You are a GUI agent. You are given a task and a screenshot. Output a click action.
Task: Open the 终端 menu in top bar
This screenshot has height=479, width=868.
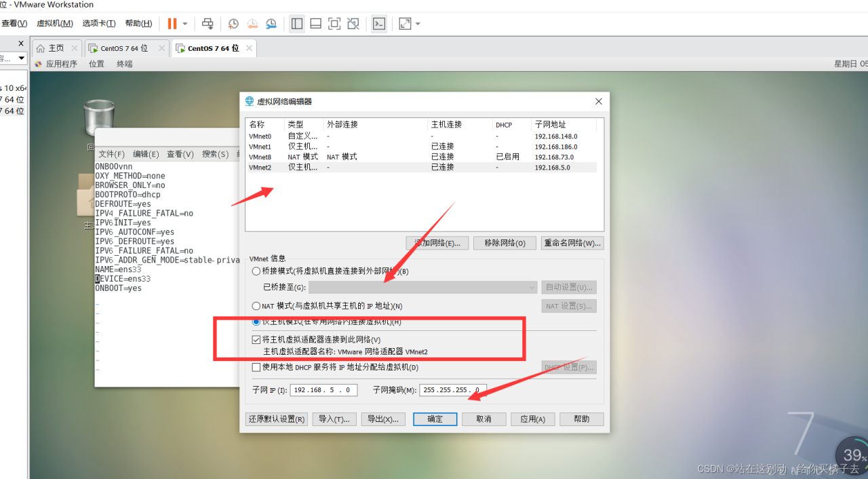(125, 64)
